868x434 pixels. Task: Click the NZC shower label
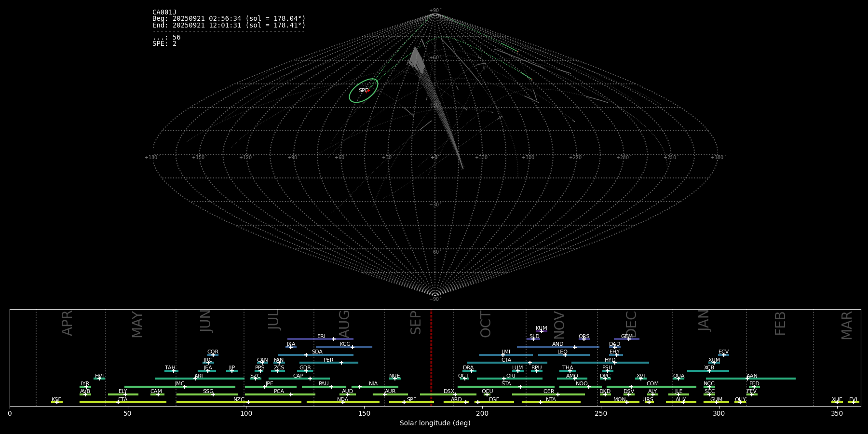click(239, 399)
